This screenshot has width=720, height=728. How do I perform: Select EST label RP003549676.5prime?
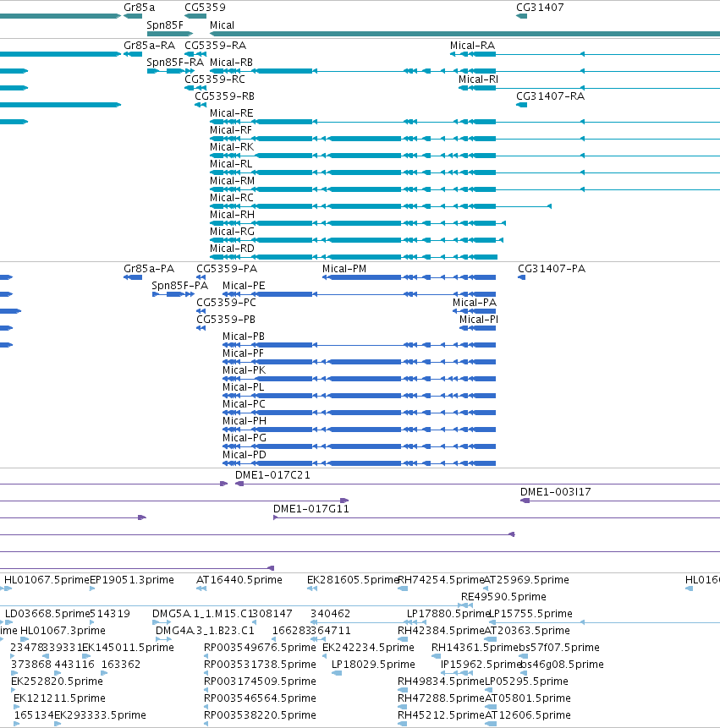[x=260, y=647]
